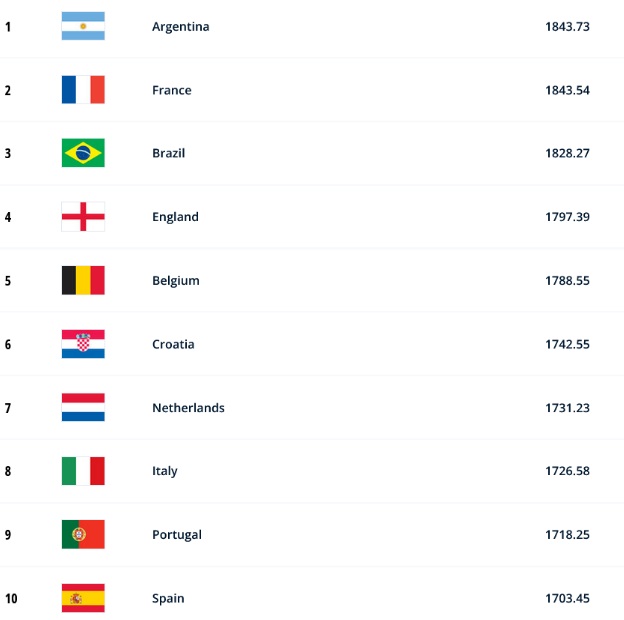This screenshot has height=620, width=624.
Task: Click the Portugal team name
Action: (x=177, y=534)
